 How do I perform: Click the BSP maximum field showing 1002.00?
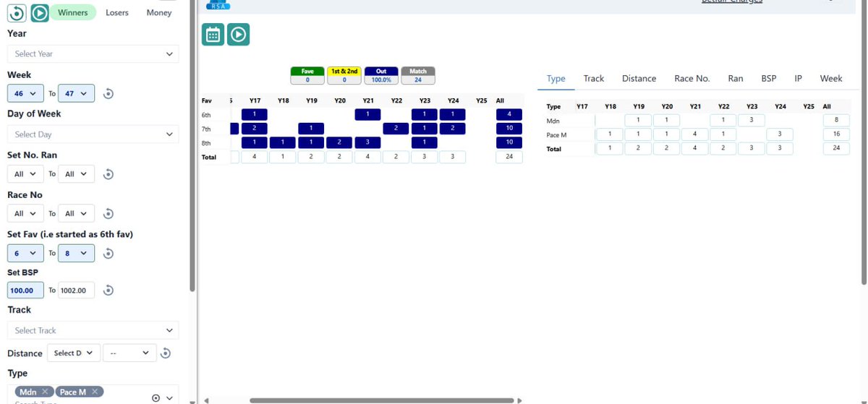pos(77,291)
